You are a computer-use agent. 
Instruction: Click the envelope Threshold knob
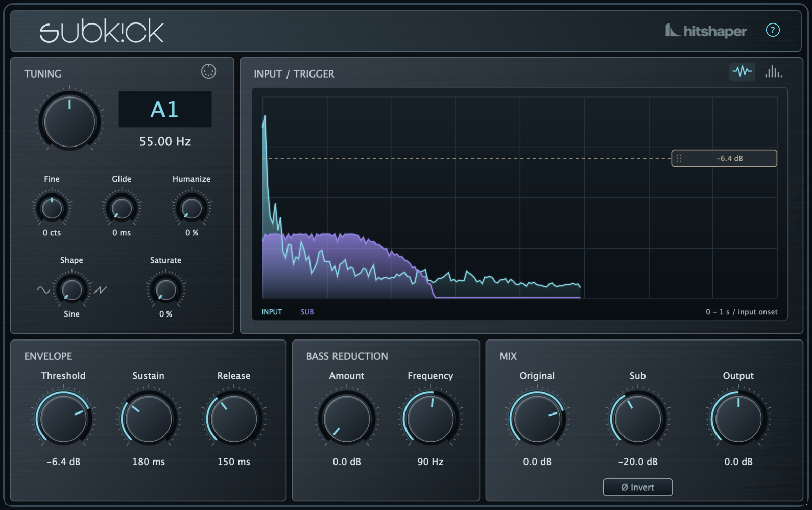click(x=63, y=418)
